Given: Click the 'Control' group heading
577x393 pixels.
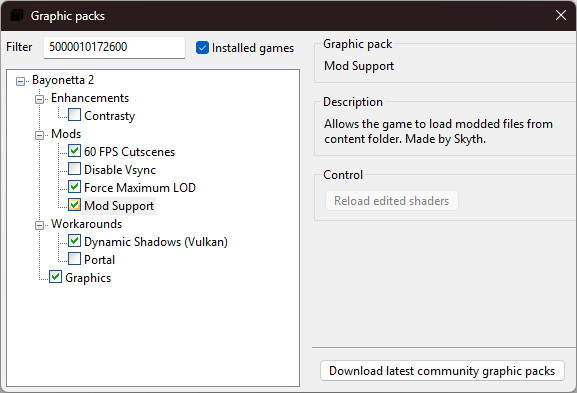Looking at the screenshot, I should point(343,175).
